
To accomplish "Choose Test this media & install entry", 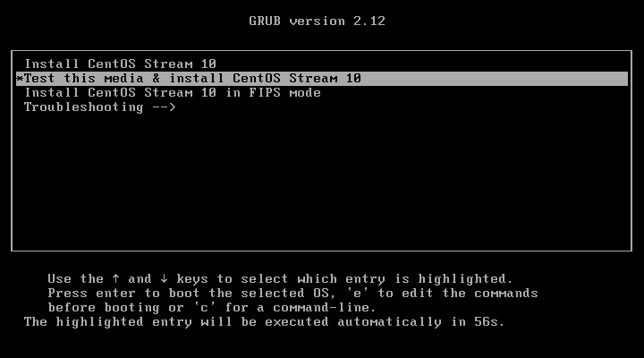I will [x=322, y=79].
